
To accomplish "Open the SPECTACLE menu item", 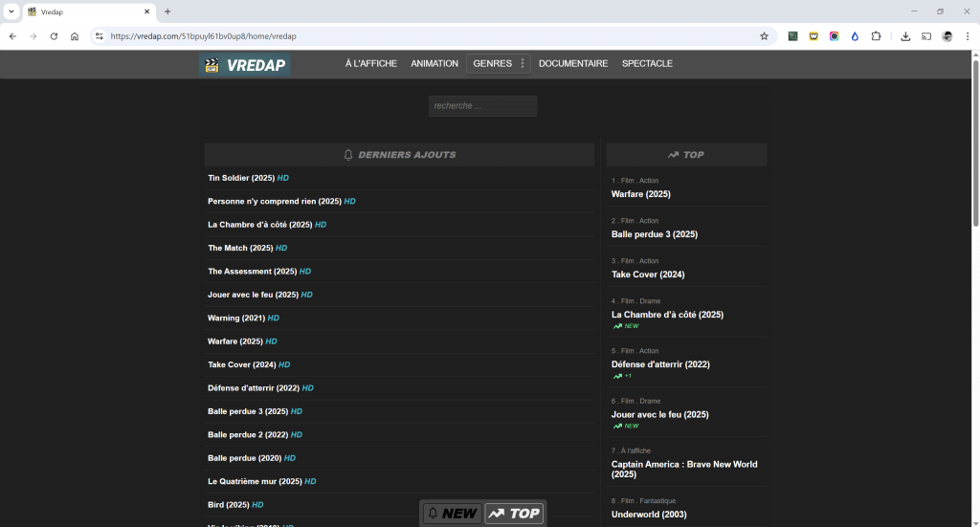I will (x=647, y=64).
